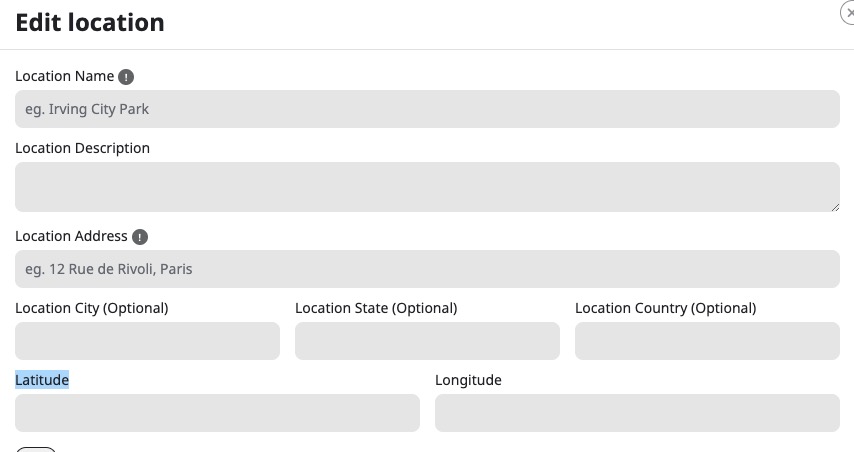Close the Edit location dialog
This screenshot has width=854, height=452.
click(x=848, y=13)
